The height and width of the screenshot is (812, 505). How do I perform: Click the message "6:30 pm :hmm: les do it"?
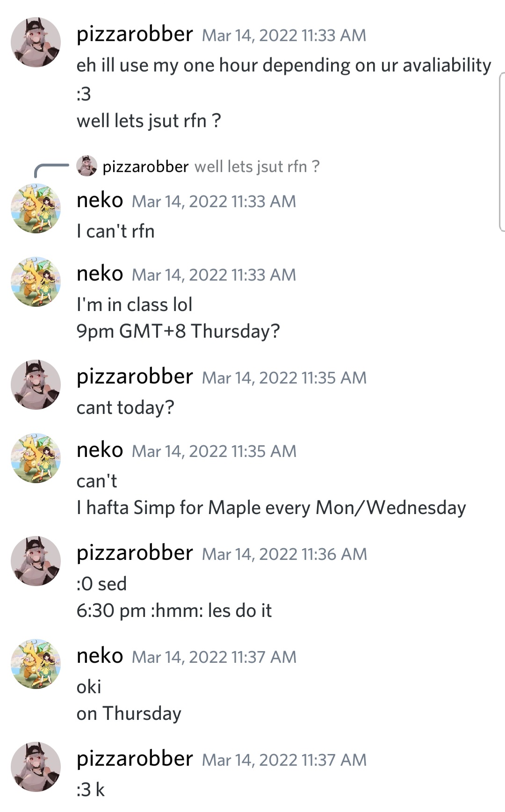tap(174, 611)
